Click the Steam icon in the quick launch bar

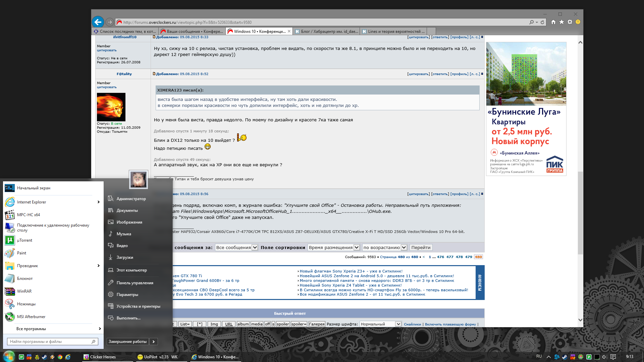44,357
